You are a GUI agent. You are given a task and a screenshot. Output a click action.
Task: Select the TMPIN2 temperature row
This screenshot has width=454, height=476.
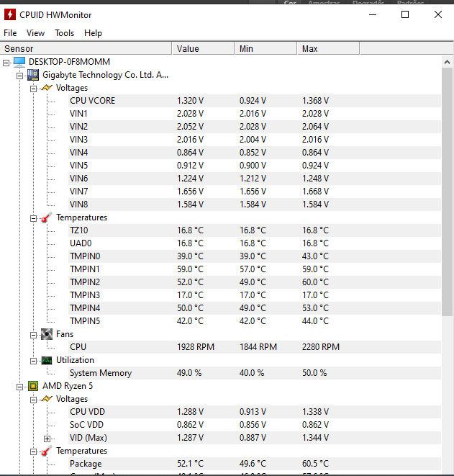tap(255, 282)
